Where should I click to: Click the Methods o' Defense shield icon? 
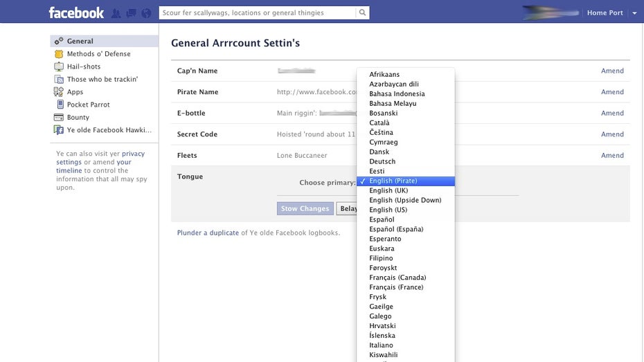(x=59, y=54)
